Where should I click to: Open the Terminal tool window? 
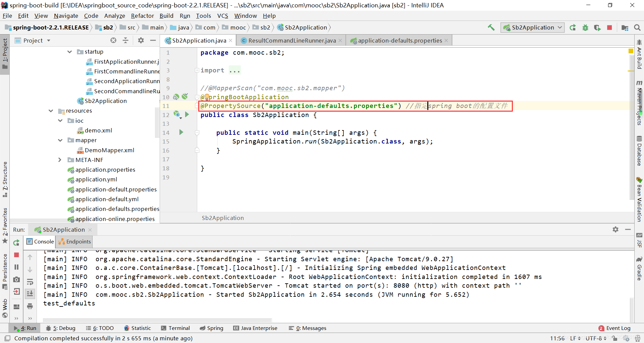point(175,328)
